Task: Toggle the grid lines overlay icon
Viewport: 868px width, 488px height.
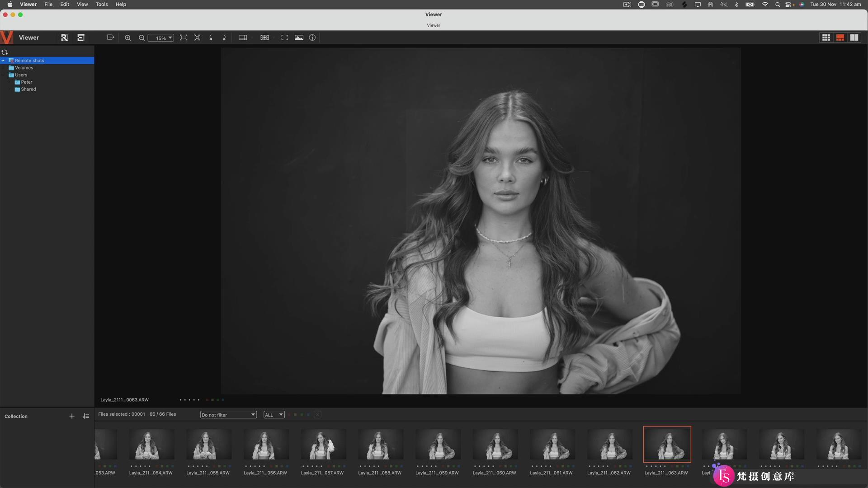Action: 243,38
